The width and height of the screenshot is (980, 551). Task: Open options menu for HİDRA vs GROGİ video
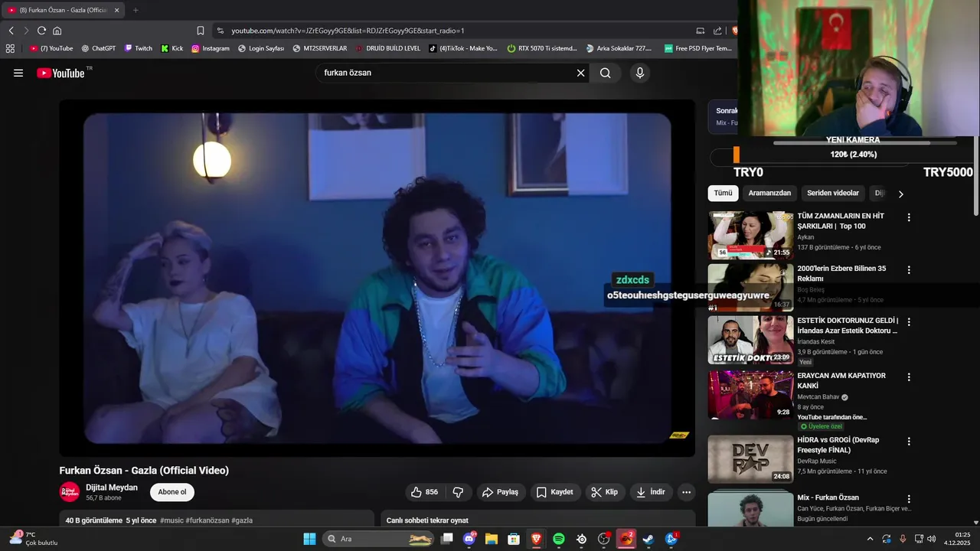pos(909,442)
